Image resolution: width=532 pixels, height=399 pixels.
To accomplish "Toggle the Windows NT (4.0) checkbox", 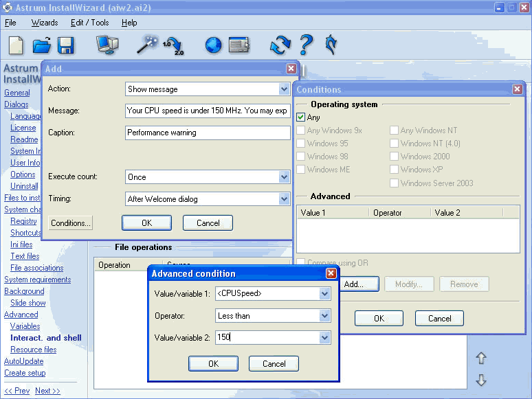I will click(394, 144).
